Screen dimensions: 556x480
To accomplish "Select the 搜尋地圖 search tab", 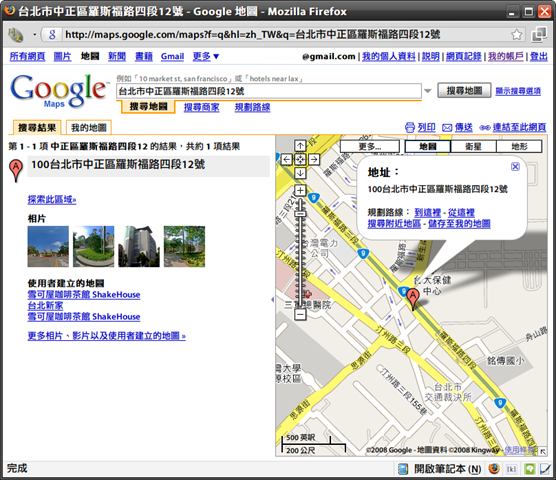I will click(x=148, y=106).
